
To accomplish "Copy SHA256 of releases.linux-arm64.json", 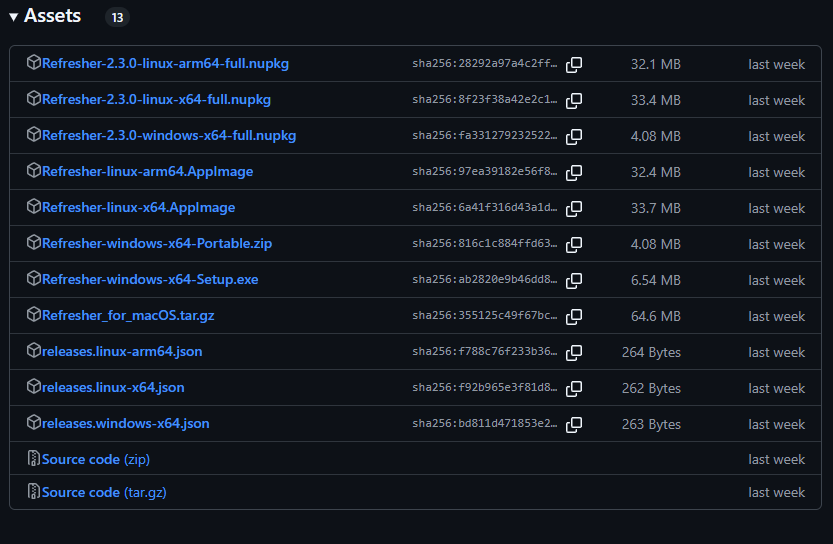I will 574,352.
